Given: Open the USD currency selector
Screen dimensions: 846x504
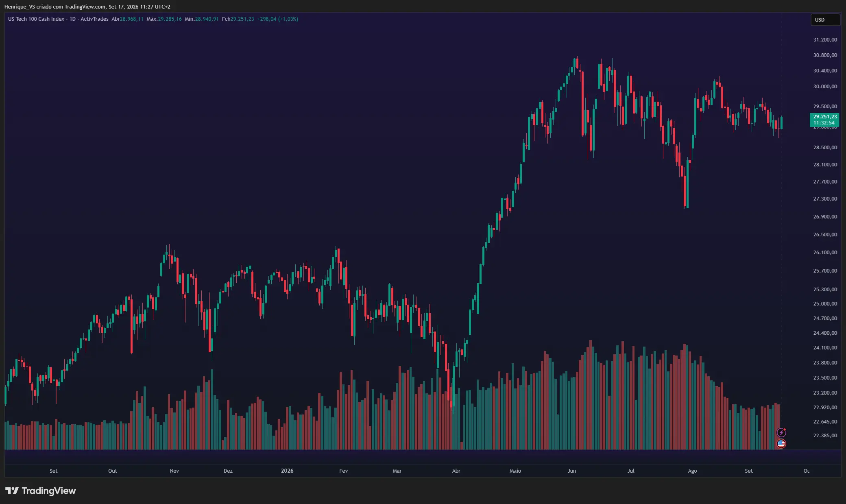Looking at the screenshot, I should tap(825, 20).
